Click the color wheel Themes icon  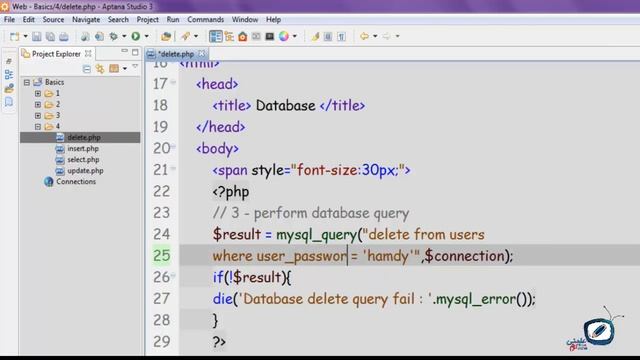coord(284,36)
